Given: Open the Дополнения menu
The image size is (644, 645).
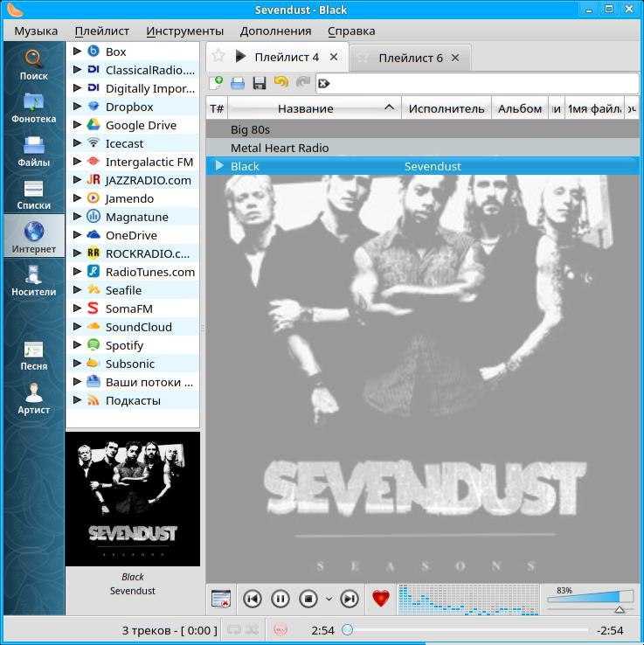Looking at the screenshot, I should (x=275, y=31).
